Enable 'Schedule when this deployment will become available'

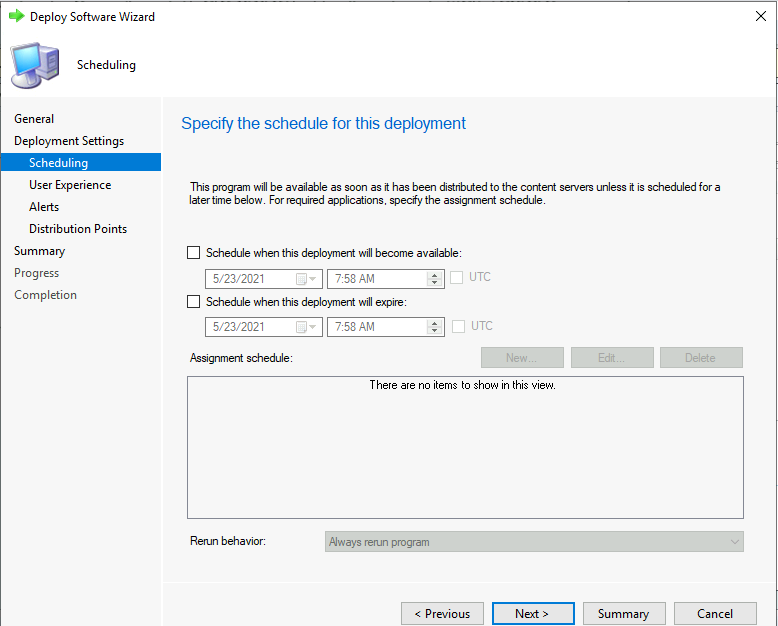[194, 253]
